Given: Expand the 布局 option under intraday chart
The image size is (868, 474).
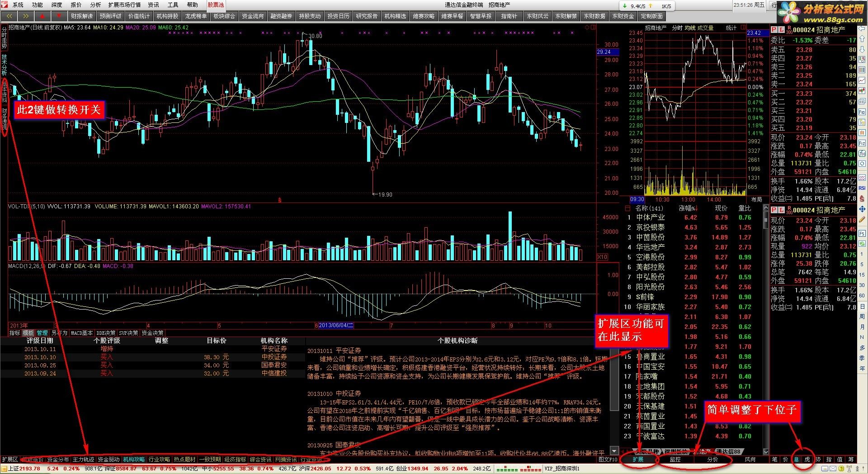Looking at the screenshot, I should point(756,199).
